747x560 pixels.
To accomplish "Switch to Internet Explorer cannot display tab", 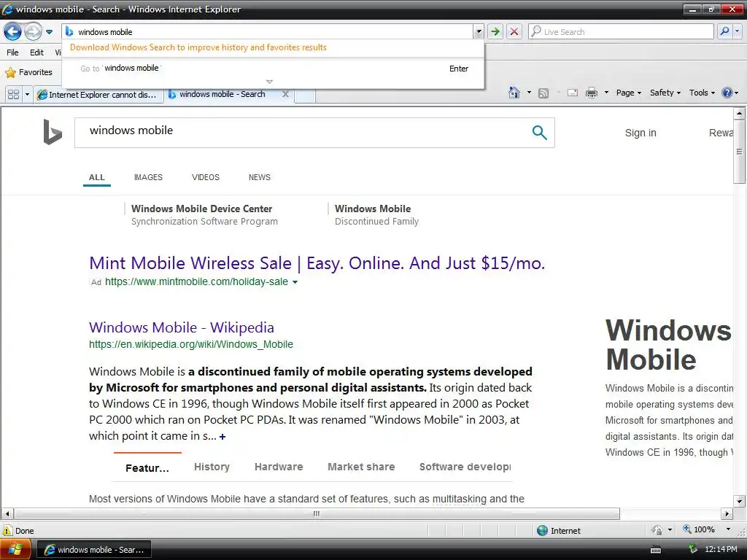I will click(x=98, y=95).
